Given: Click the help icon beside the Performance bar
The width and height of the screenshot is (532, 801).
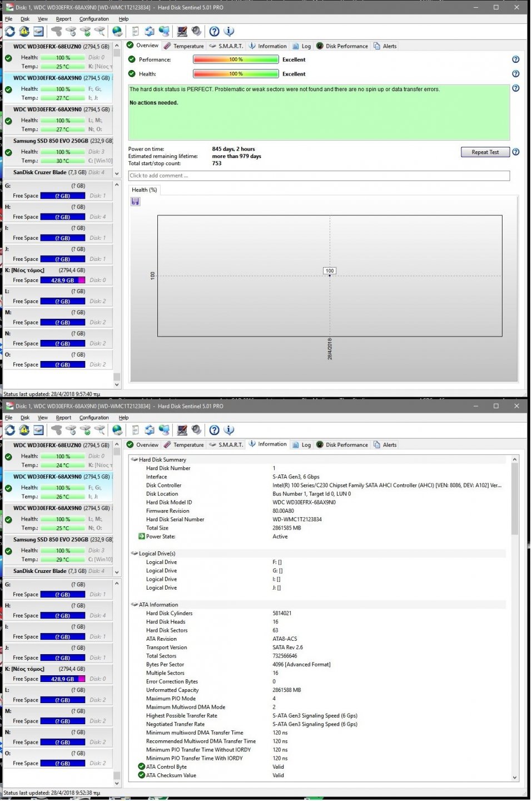Looking at the screenshot, I should 515,60.
